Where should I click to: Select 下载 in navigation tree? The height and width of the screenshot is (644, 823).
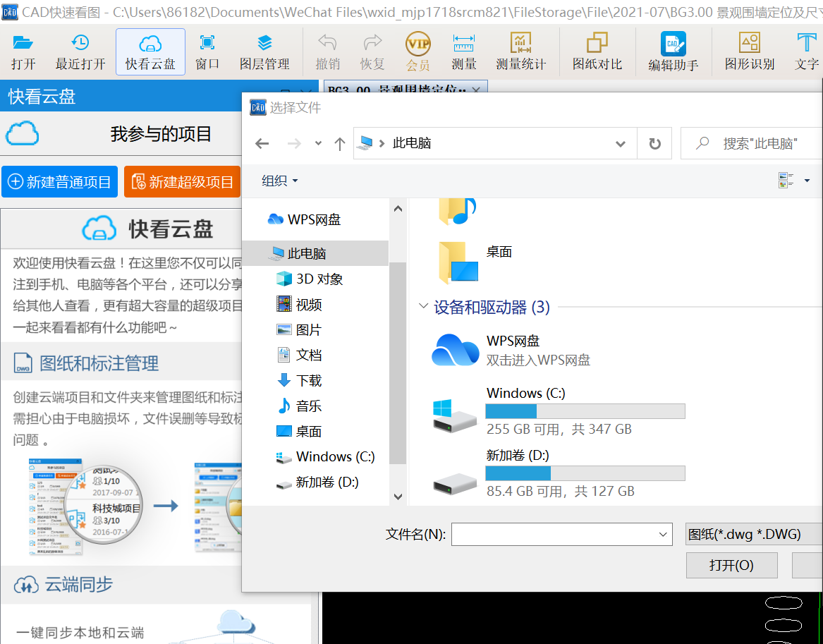298,380
